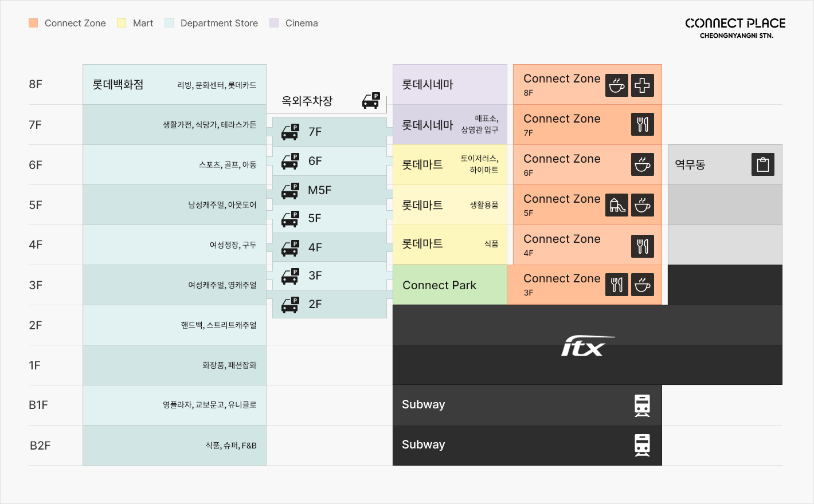Click the 8F floor label on the left

pyautogui.click(x=36, y=84)
